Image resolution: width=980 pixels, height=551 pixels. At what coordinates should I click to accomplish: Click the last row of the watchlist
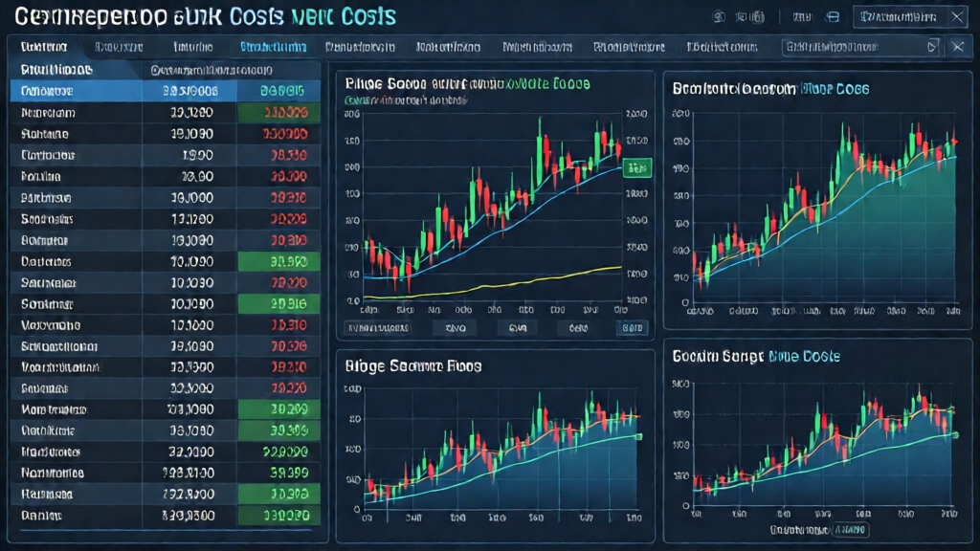(166, 516)
